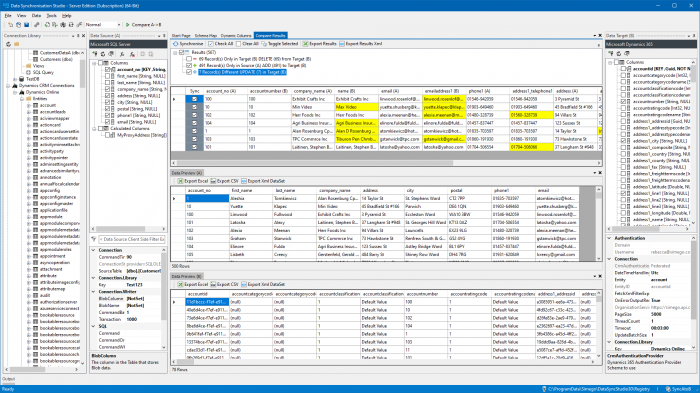Click the refresh icon in the Data Source A toolbar
The image size is (700, 393).
point(103,54)
